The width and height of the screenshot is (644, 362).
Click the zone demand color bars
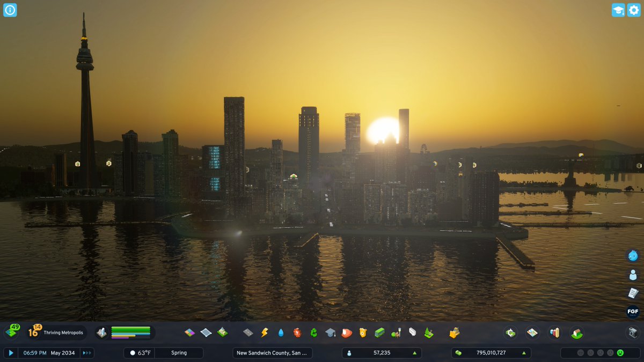[130, 333]
